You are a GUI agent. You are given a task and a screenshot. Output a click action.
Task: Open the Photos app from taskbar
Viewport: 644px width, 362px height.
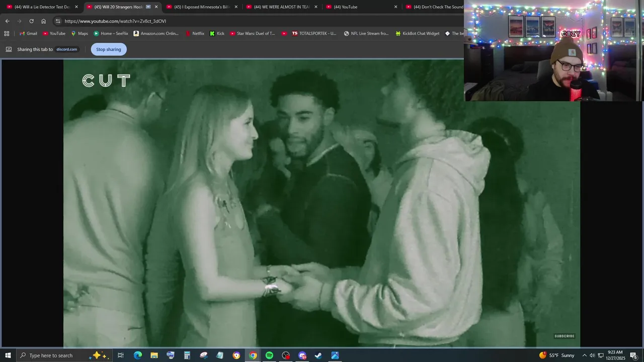click(335, 355)
